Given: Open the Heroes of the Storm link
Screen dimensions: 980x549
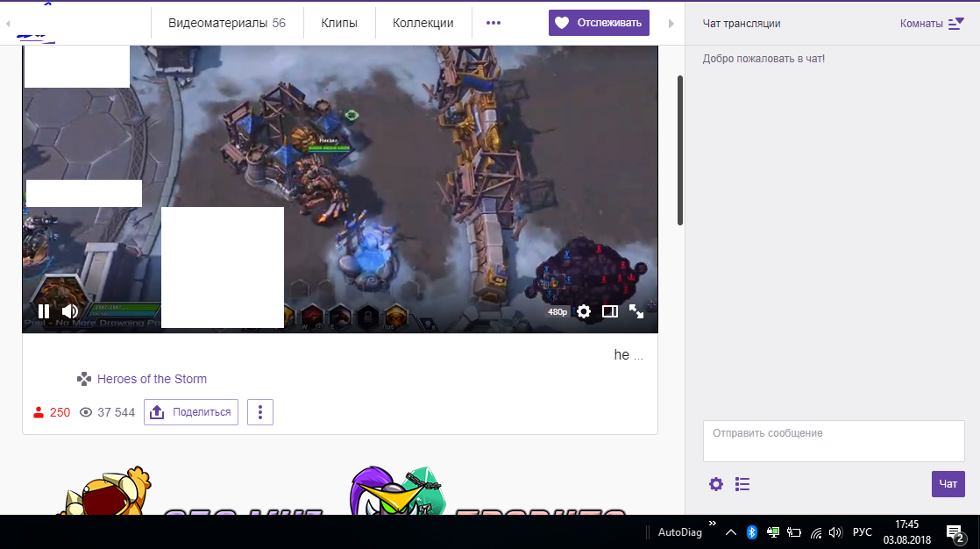Looking at the screenshot, I should pyautogui.click(x=152, y=379).
